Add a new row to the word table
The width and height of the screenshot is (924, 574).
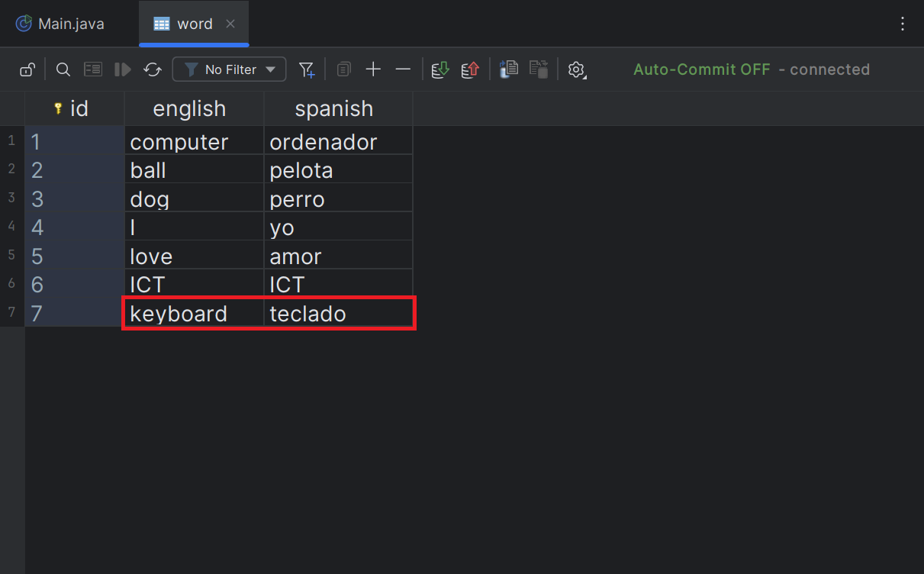373,69
